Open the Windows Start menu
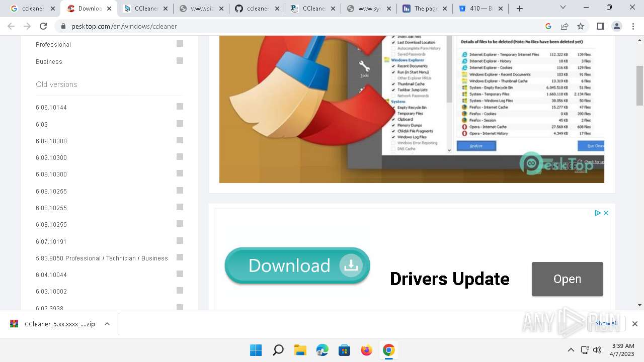644x362 pixels. (256, 350)
